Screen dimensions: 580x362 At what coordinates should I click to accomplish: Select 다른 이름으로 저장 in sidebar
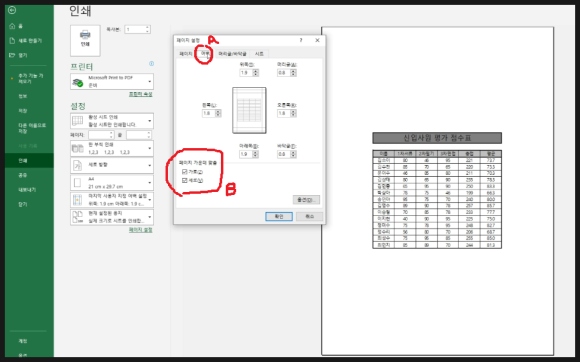(x=32, y=128)
